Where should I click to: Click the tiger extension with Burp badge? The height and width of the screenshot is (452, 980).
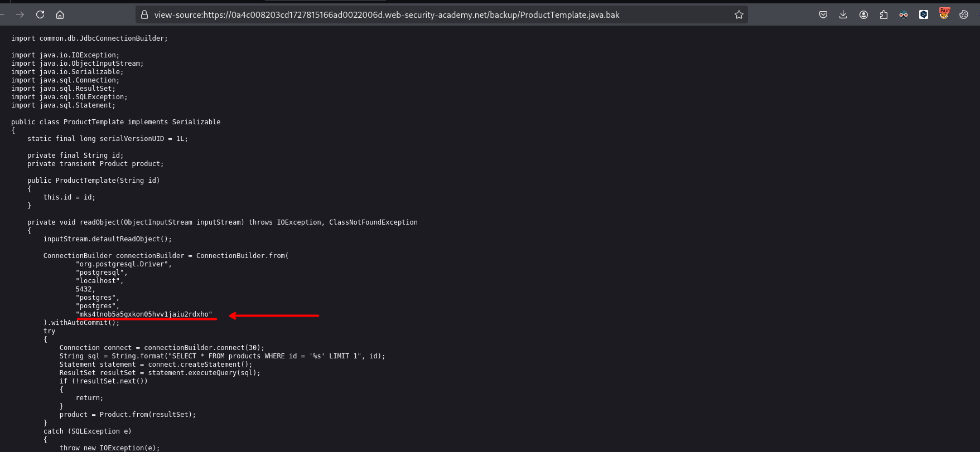pos(944,14)
